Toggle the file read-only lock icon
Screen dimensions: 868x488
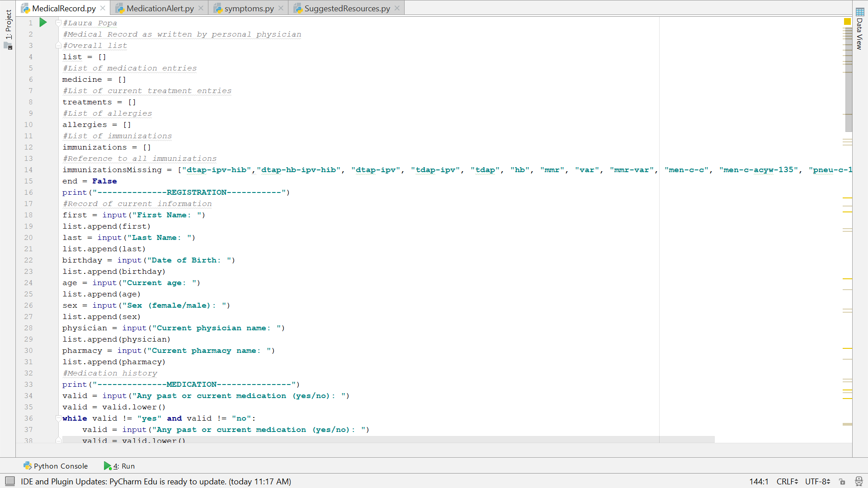click(x=842, y=481)
